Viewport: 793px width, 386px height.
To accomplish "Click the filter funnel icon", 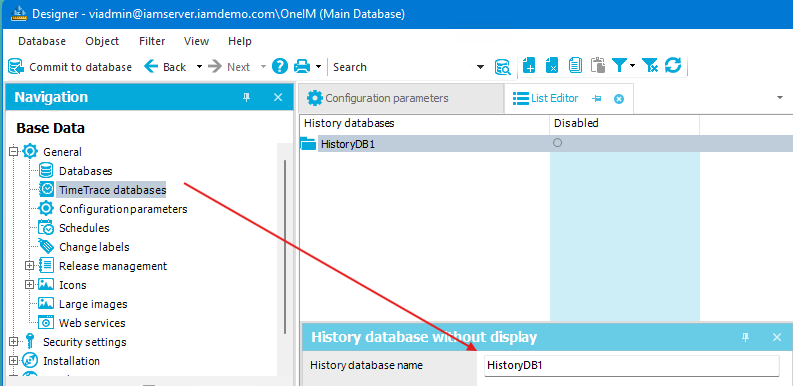I will coord(619,65).
